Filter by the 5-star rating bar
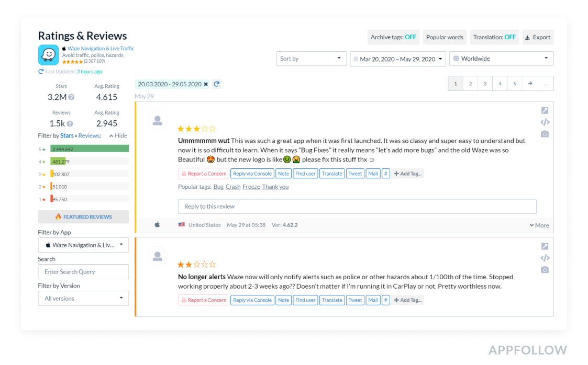Viewport: 588px width, 365px height. click(90, 149)
